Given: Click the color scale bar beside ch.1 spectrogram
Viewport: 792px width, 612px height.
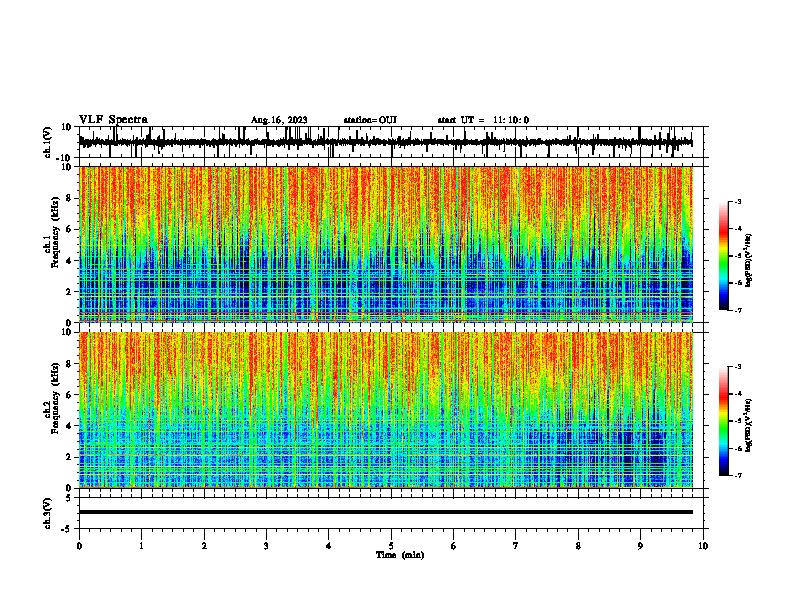Looking at the screenshot, I should pos(724,256).
